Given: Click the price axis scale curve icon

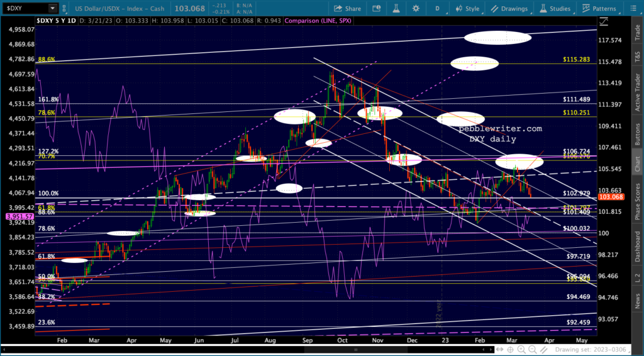Looking at the screenshot, I should (x=604, y=21).
